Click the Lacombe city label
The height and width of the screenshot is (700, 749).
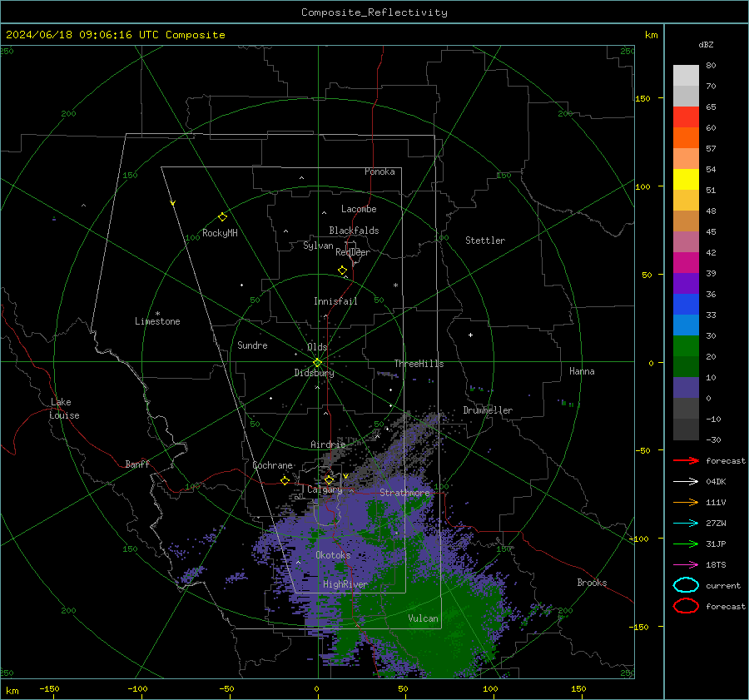[x=359, y=209]
